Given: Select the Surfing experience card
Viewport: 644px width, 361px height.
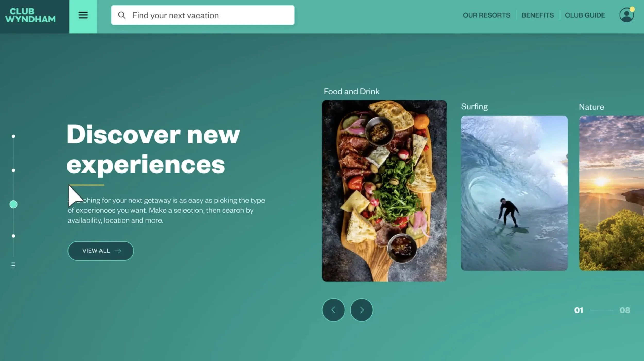Looking at the screenshot, I should pyautogui.click(x=514, y=193).
